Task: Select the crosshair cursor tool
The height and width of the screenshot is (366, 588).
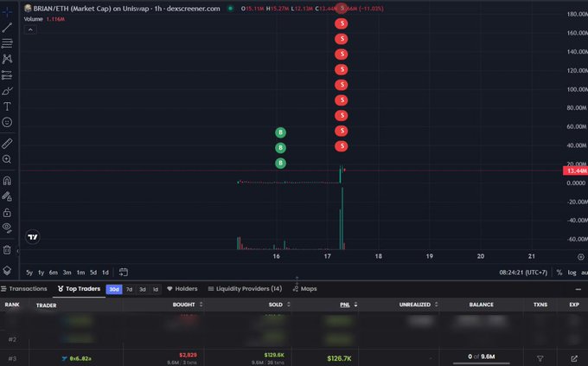Action: pos(7,12)
